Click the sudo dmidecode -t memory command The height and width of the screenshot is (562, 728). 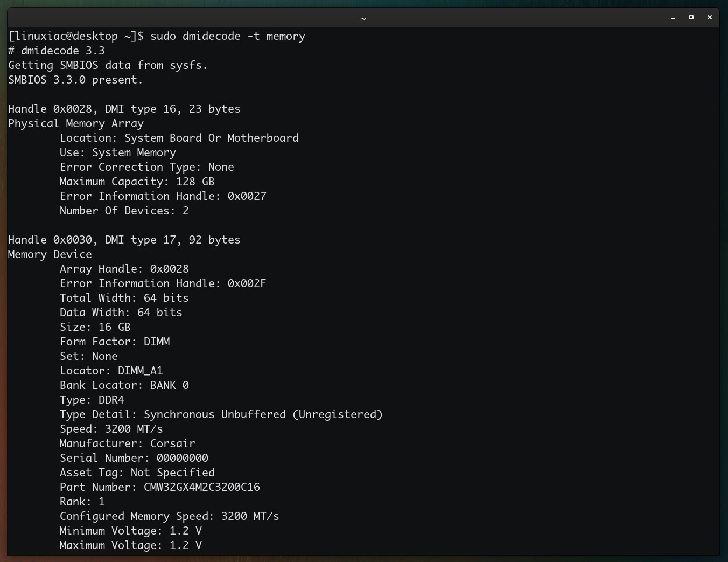point(227,36)
